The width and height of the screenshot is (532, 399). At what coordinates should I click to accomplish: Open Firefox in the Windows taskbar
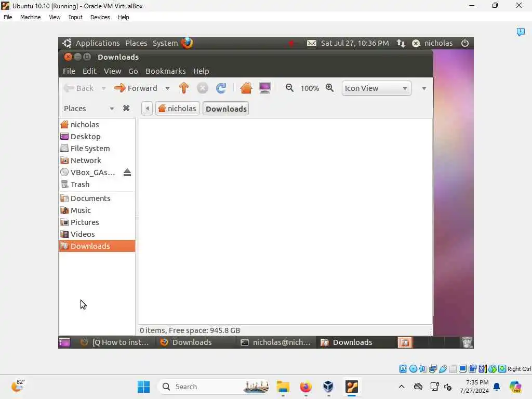point(305,387)
